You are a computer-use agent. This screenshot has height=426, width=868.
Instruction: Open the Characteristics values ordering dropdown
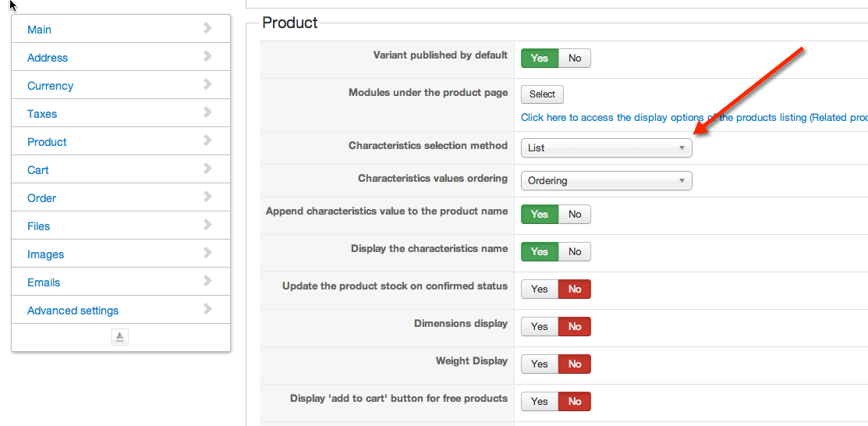tap(606, 181)
